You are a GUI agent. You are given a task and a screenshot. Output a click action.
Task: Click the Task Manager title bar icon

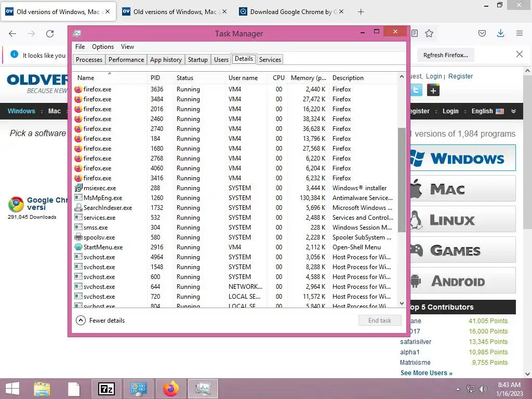pyautogui.click(x=77, y=33)
